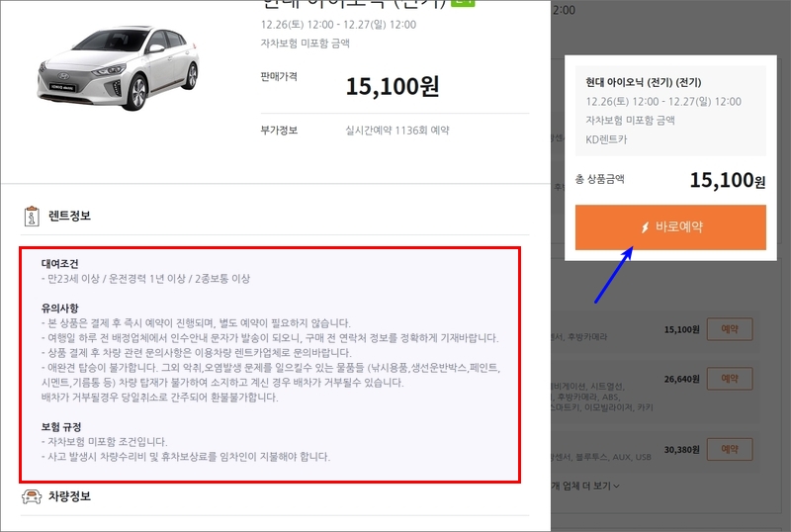Click the 유의사항 heading
Image resolution: width=791 pixels, height=532 pixels.
click(x=59, y=308)
